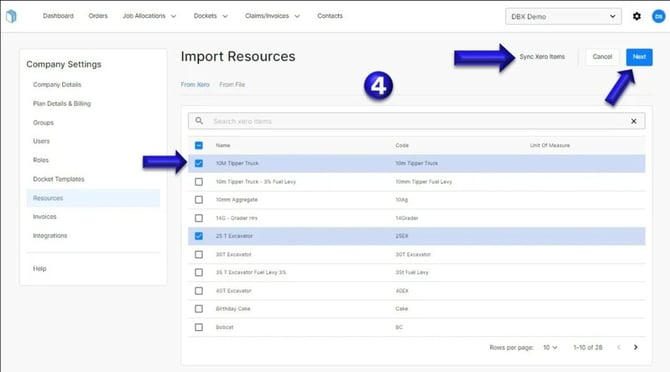Click the 25EX code cell

pyautogui.click(x=401, y=236)
